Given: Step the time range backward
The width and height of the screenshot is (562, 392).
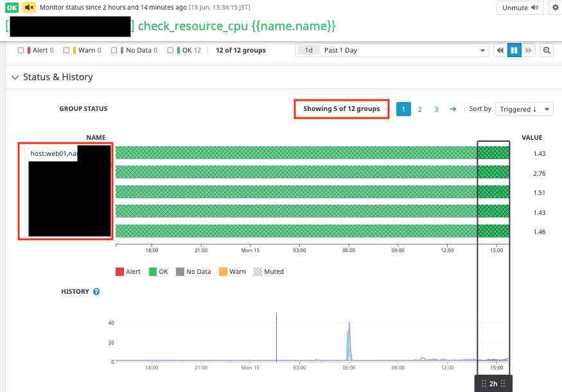Looking at the screenshot, I should [x=500, y=51].
